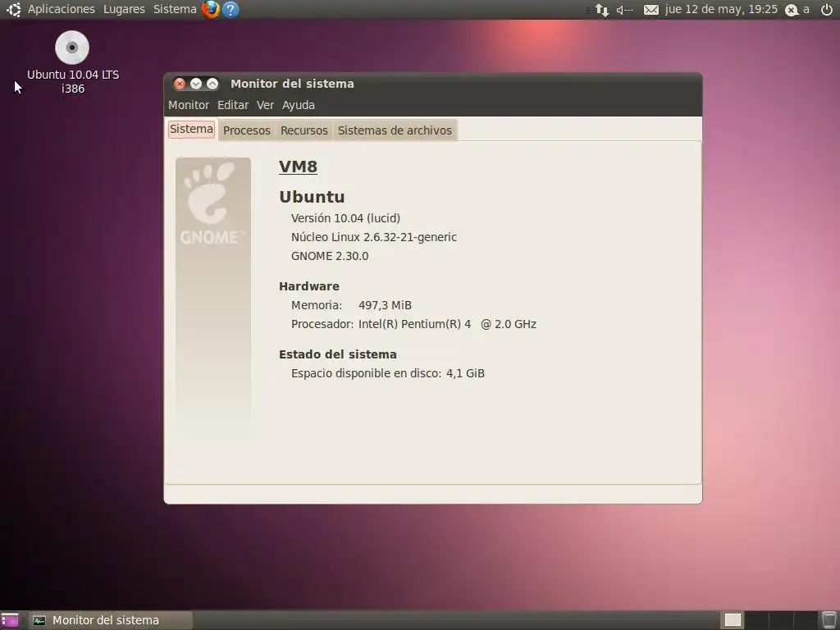This screenshot has width=840, height=630.
Task: Click the show desktop button in bottom panel
Action: [10, 620]
